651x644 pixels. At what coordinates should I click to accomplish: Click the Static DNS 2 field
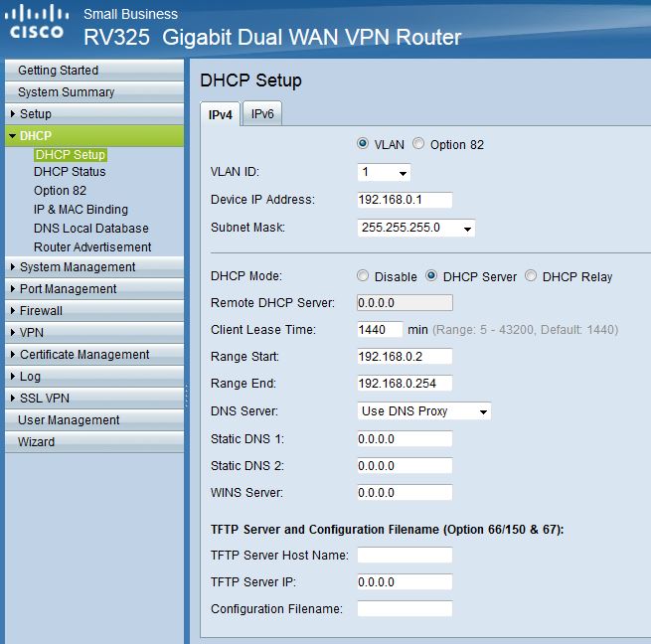pyautogui.click(x=405, y=466)
